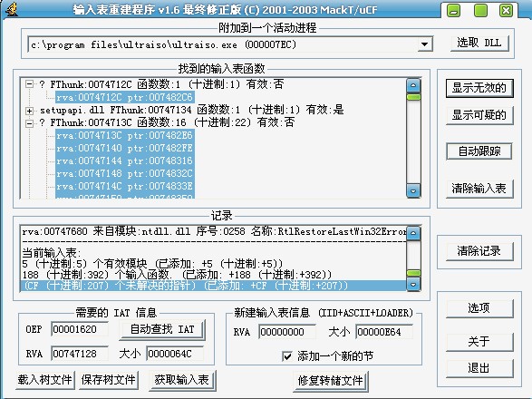
Task: Collapse the FThunk:0074712C tree node
Action: click(30, 83)
